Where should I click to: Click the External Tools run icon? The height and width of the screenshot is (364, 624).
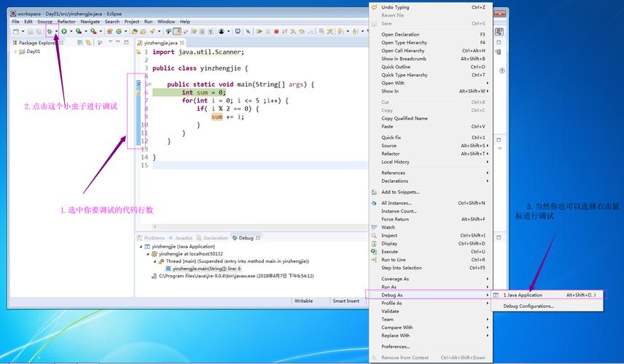93,31
